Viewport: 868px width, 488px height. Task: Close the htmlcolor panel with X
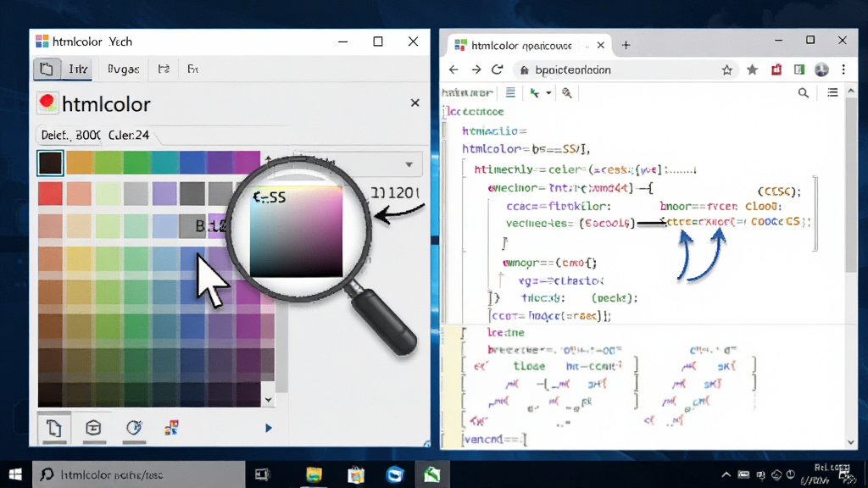pos(415,103)
